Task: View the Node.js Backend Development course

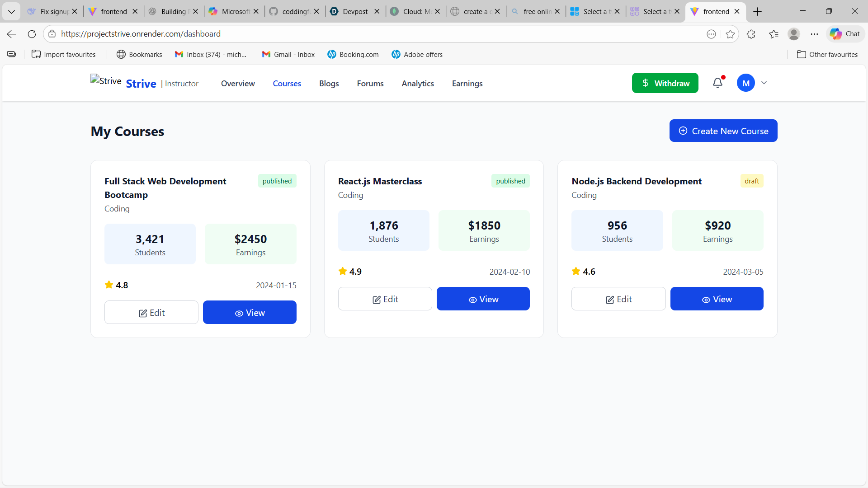Action: point(717,299)
